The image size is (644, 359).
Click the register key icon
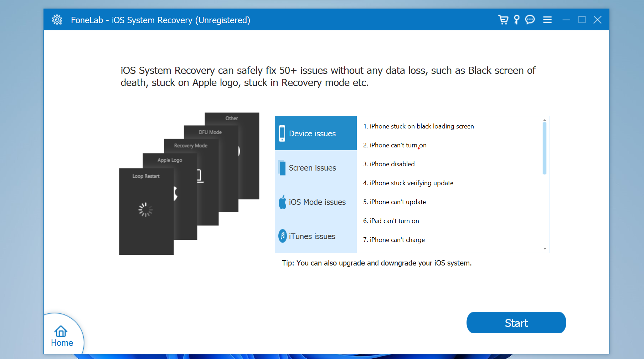(516, 20)
